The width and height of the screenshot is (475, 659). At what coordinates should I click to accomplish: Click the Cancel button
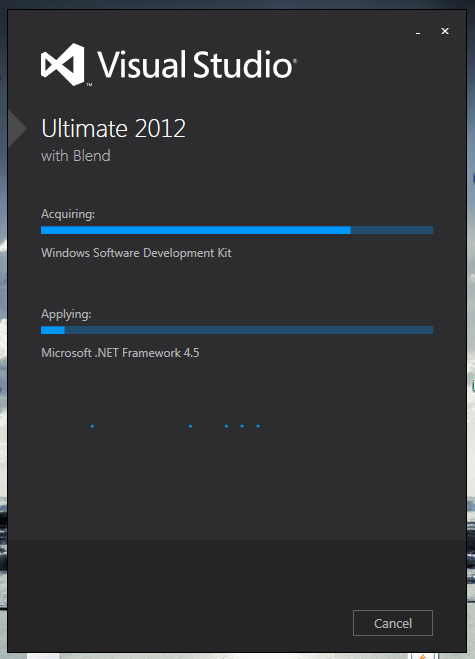point(393,623)
